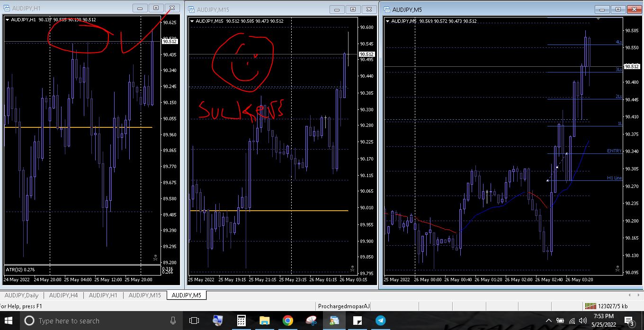
Task: Close the AUDJPY,M15 chart window
Action: 369,9
